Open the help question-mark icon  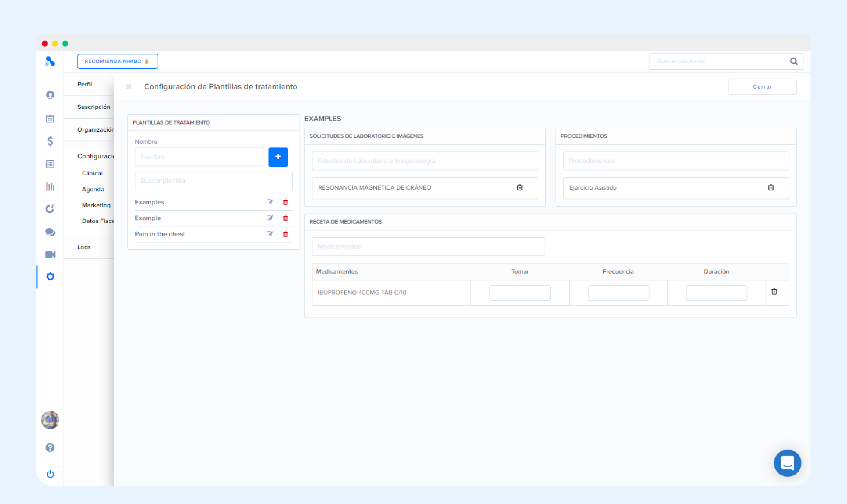[50, 447]
